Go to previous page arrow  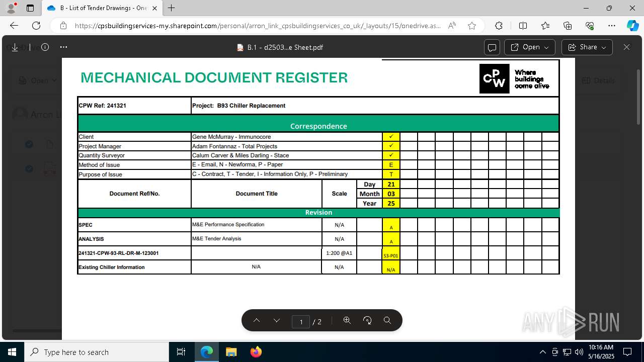coord(257,320)
